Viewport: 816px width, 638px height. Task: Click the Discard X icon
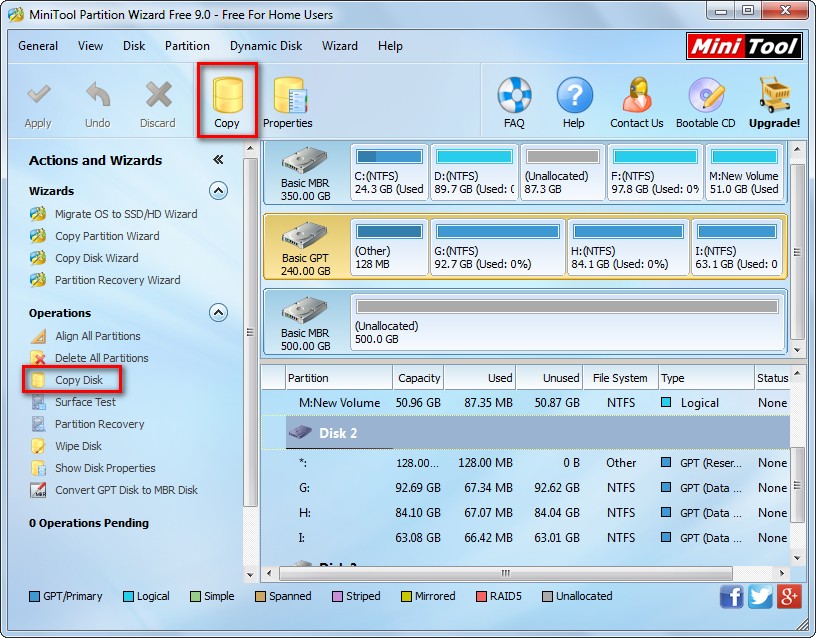point(158,95)
